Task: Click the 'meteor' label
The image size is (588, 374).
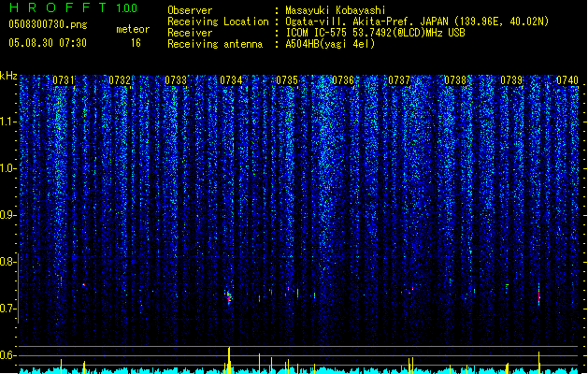Action: click(x=133, y=29)
